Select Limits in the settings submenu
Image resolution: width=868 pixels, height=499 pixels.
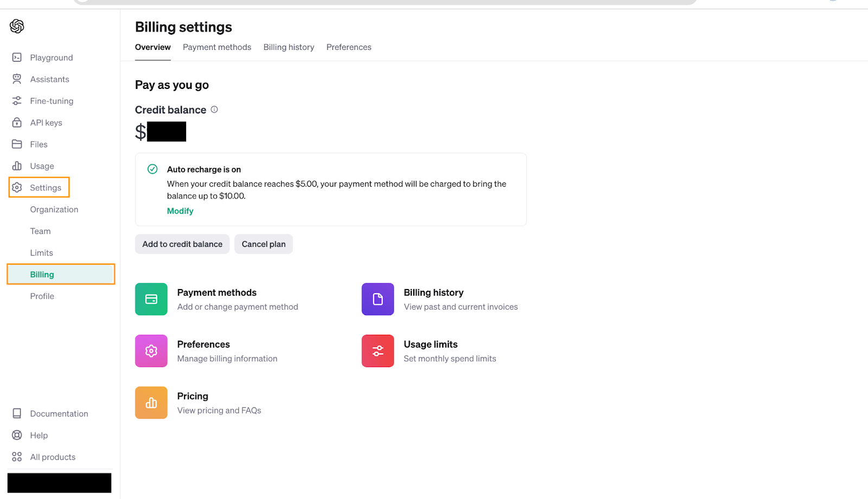tap(42, 253)
